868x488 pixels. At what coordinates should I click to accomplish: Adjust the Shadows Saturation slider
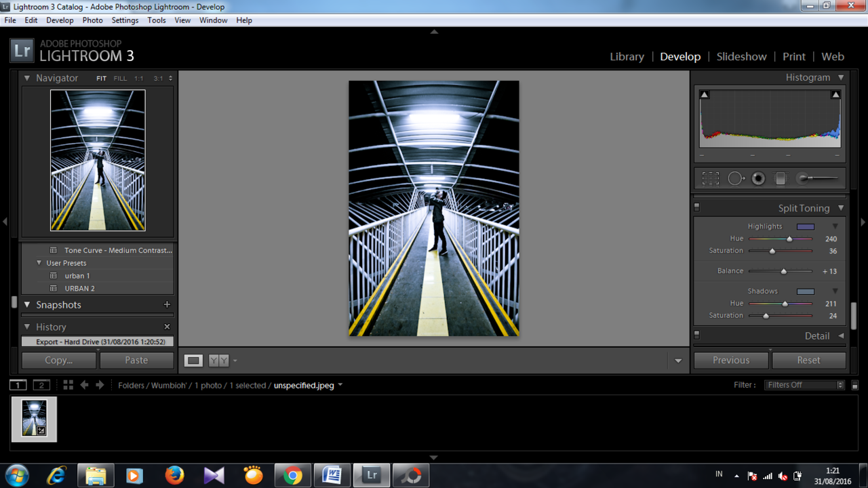click(766, 316)
